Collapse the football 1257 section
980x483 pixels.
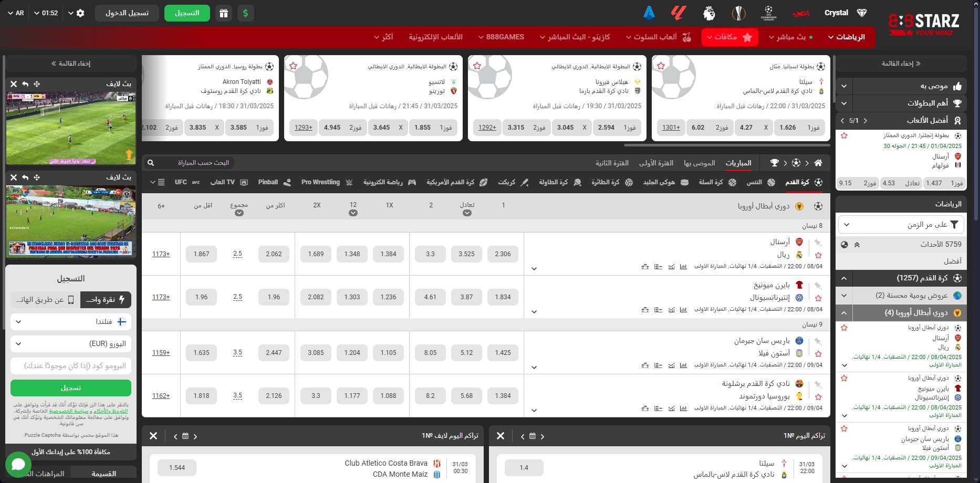pos(844,278)
